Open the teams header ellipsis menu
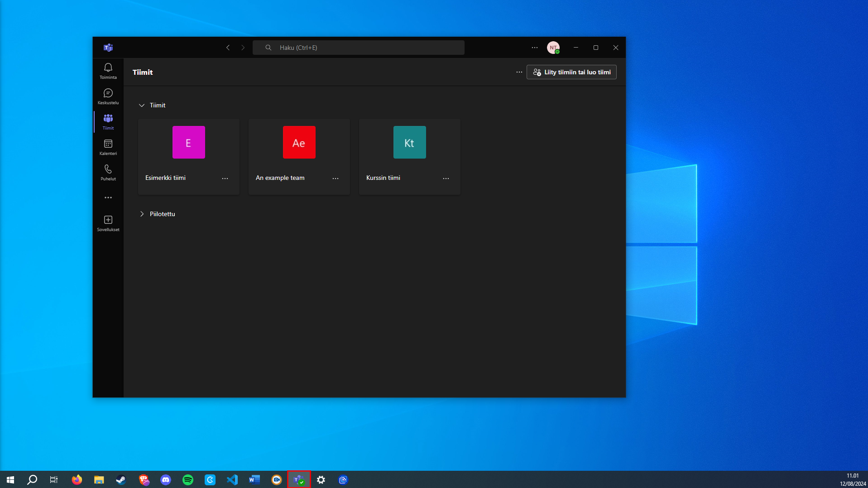Screen dimensions: 868x488 tap(519, 72)
